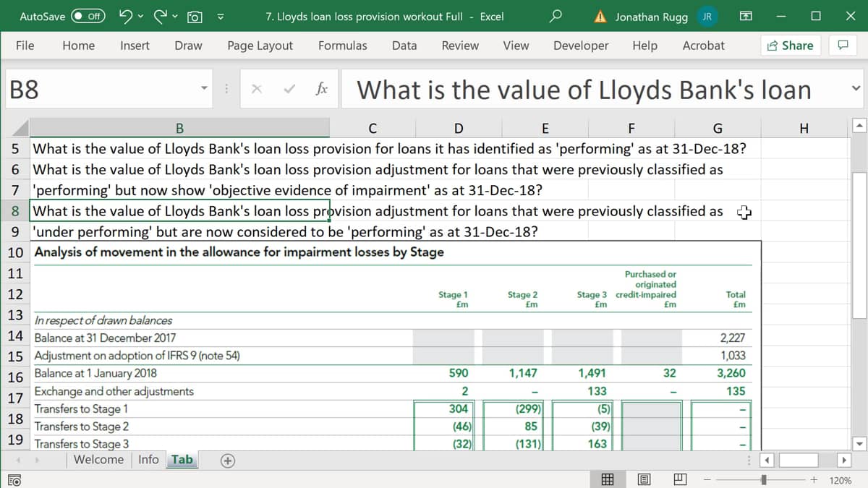The height and width of the screenshot is (488, 868).
Task: Click the Name Box showing B8
Action: click(x=101, y=90)
